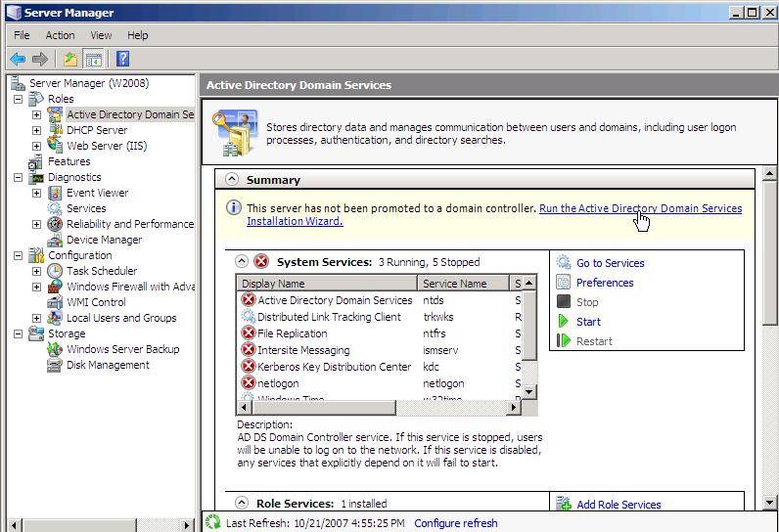Collapse the Storage tree node

18,333
